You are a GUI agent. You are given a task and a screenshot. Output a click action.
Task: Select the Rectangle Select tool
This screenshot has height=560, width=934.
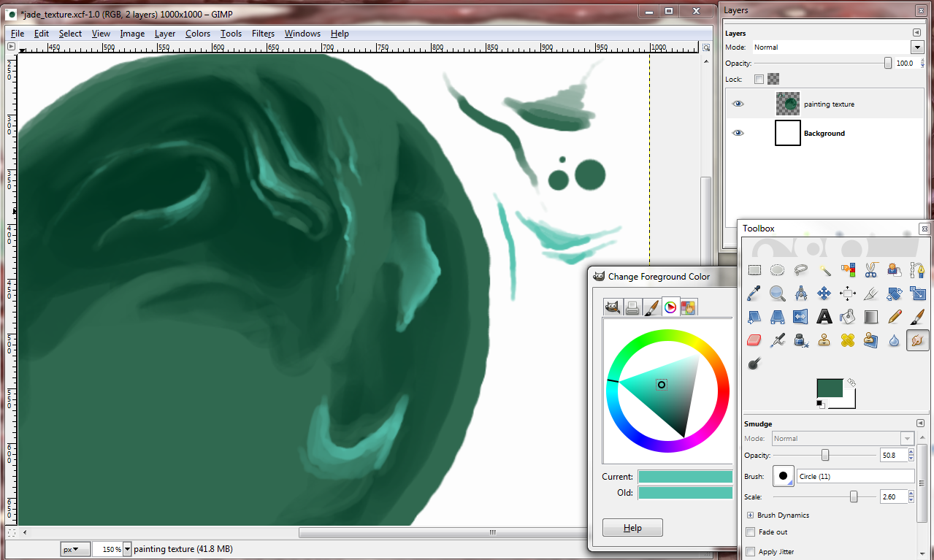tap(754, 270)
